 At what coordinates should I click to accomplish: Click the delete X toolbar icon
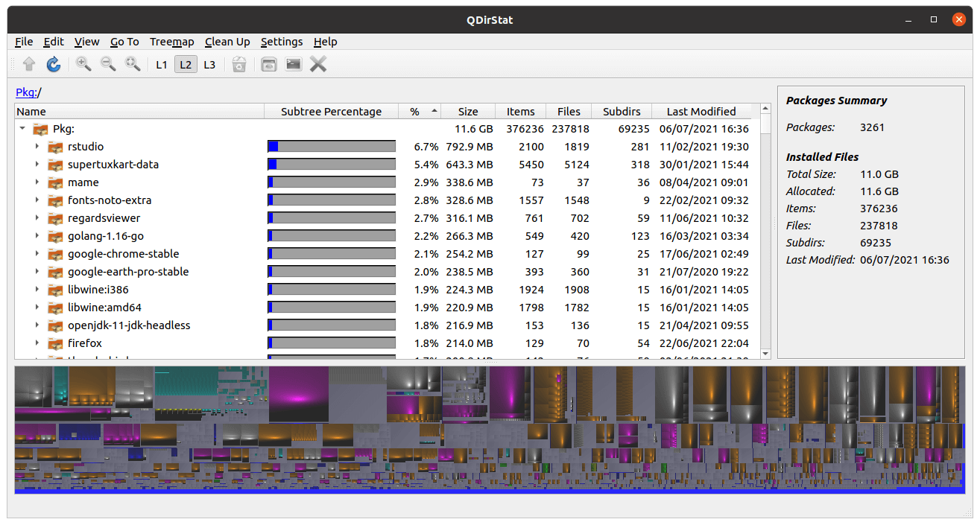318,65
